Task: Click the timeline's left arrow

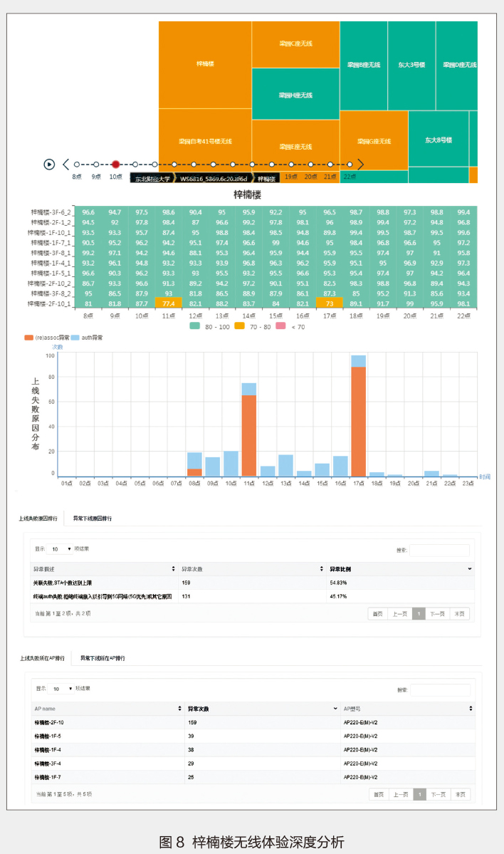Action: pyautogui.click(x=66, y=164)
